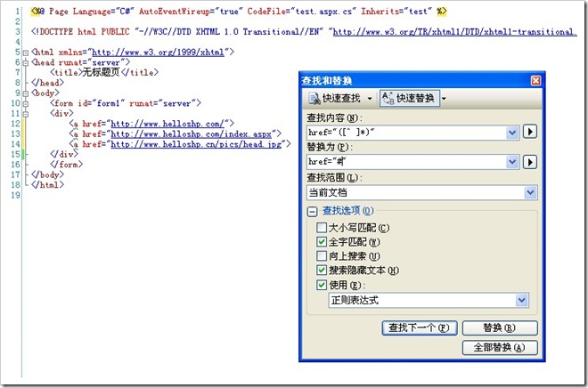Click the www.helloshp.com/index.aspx link text
The width and height of the screenshot is (588, 388).
pyautogui.click(x=192, y=133)
